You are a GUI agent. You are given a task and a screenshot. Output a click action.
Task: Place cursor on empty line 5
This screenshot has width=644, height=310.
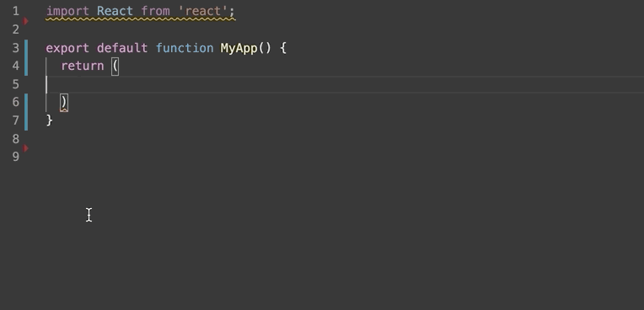pos(329,84)
